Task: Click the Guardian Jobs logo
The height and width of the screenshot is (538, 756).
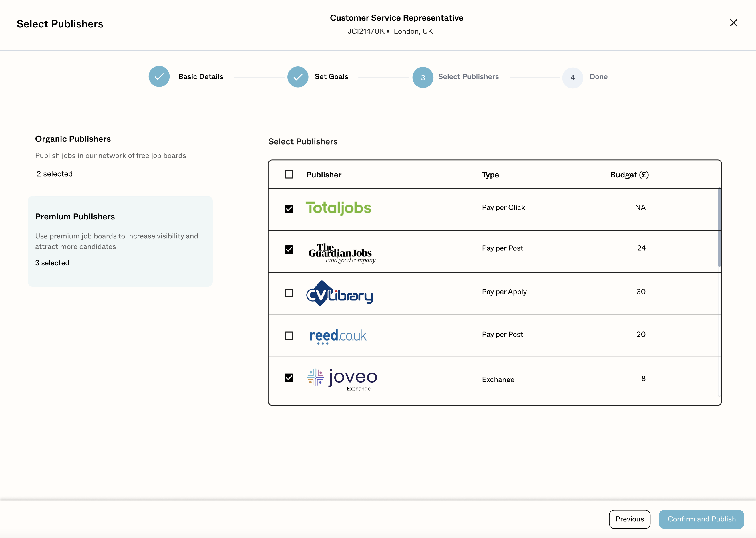Action: click(341, 253)
